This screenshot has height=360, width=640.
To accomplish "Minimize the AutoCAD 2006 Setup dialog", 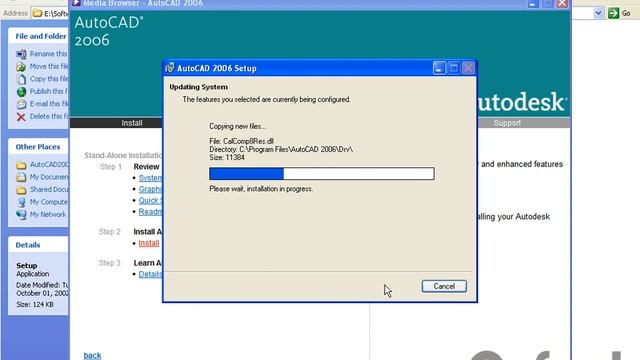I will pos(439,68).
